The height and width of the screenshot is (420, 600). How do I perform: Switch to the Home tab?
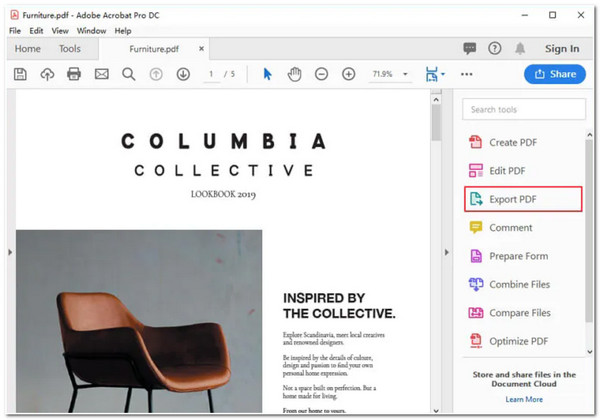(x=28, y=49)
